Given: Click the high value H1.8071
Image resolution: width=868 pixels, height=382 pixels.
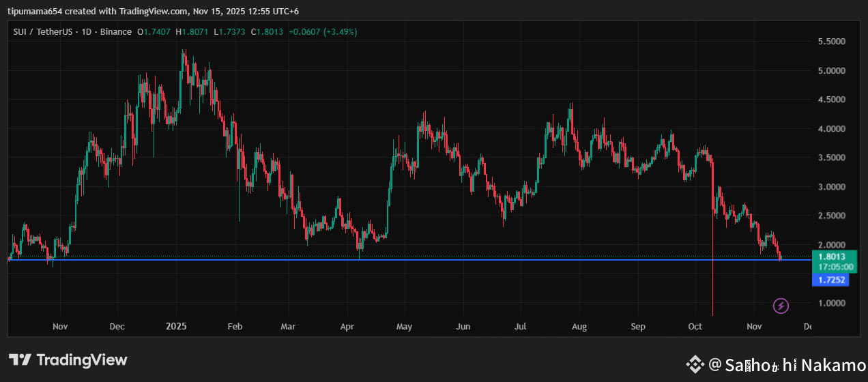Looking at the screenshot, I should (192, 32).
